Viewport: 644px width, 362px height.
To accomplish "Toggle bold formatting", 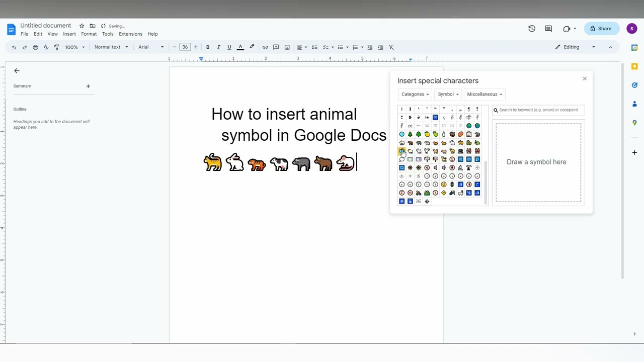I will tap(208, 47).
